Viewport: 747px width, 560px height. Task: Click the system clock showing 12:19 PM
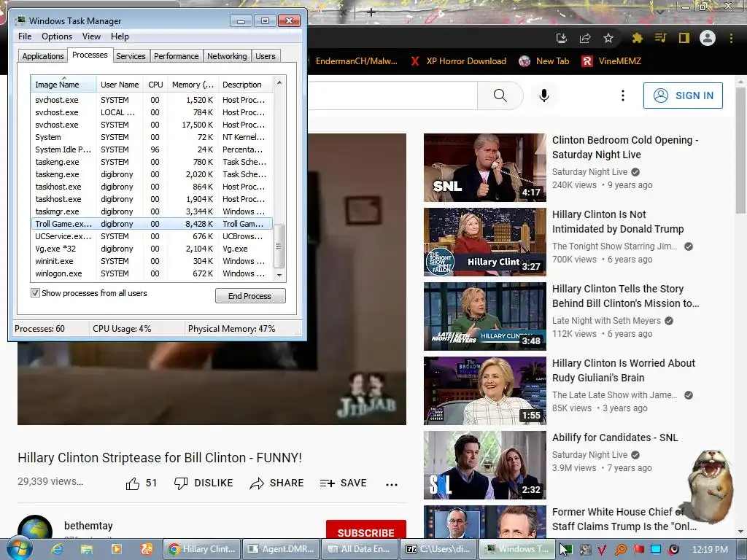click(x=710, y=550)
